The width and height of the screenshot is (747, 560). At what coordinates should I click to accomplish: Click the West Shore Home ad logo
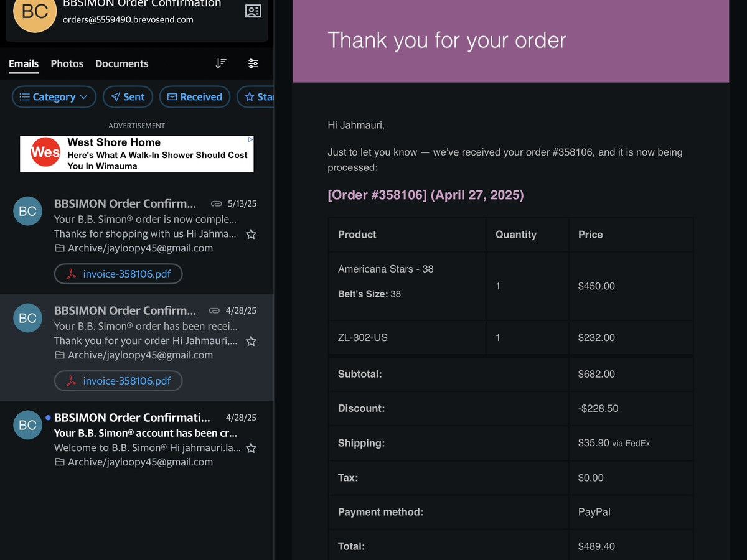[45, 152]
